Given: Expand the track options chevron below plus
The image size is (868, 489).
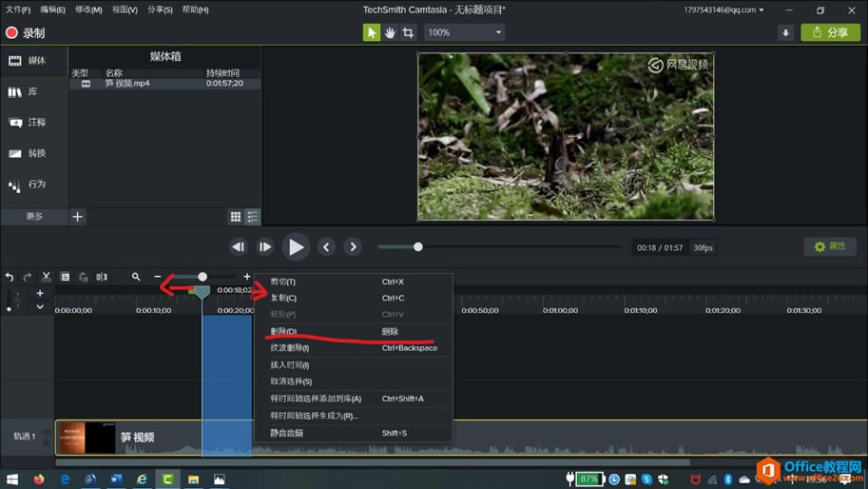Looking at the screenshot, I should click(x=40, y=306).
